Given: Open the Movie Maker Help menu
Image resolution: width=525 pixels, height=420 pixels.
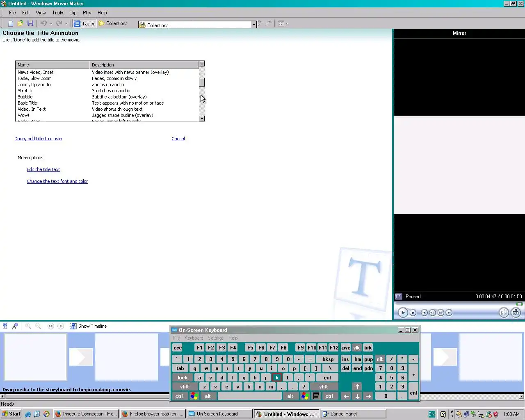Looking at the screenshot, I should pyautogui.click(x=102, y=13).
